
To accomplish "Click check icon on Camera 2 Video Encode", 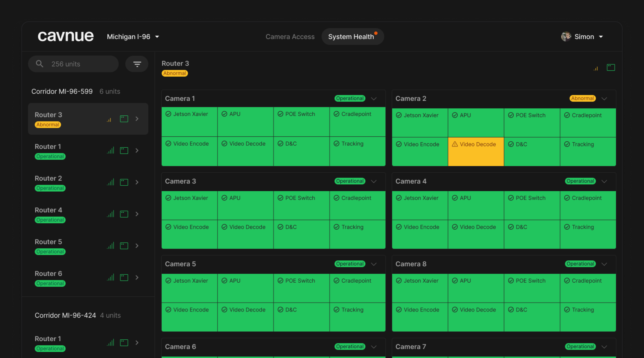I will pyautogui.click(x=399, y=144).
